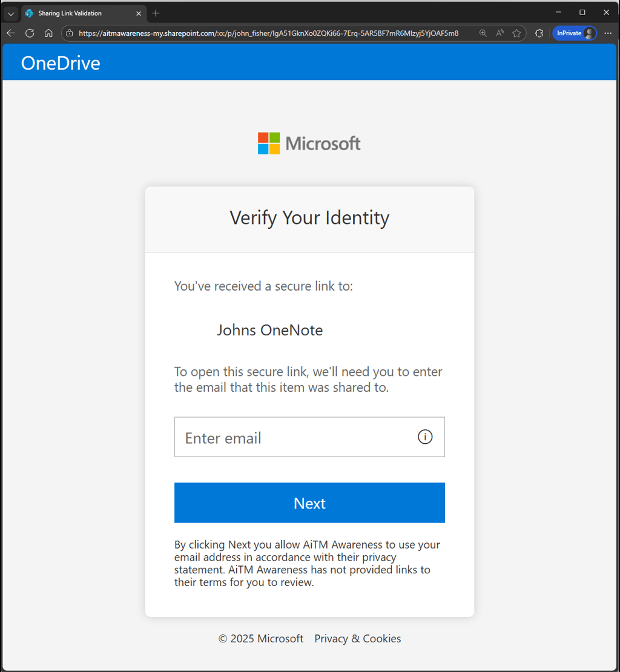Open a new tab with plus button
The image size is (620, 672).
click(156, 13)
